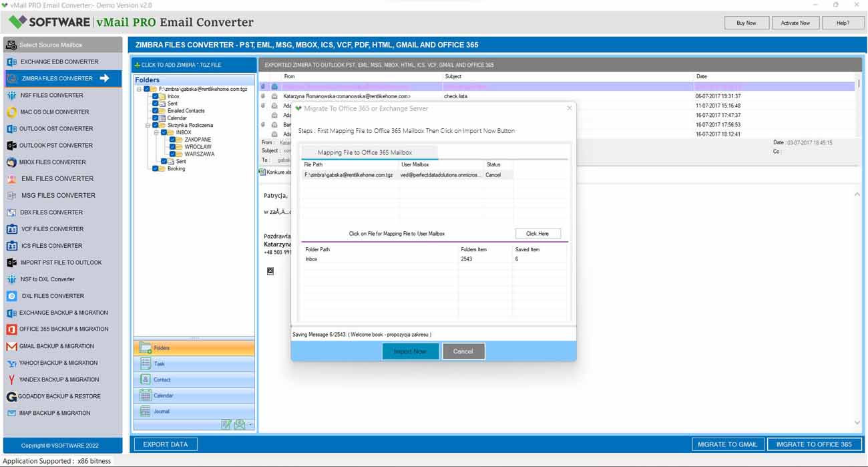Switch to the Contact pane tab
The height and width of the screenshot is (467, 868).
(194, 379)
